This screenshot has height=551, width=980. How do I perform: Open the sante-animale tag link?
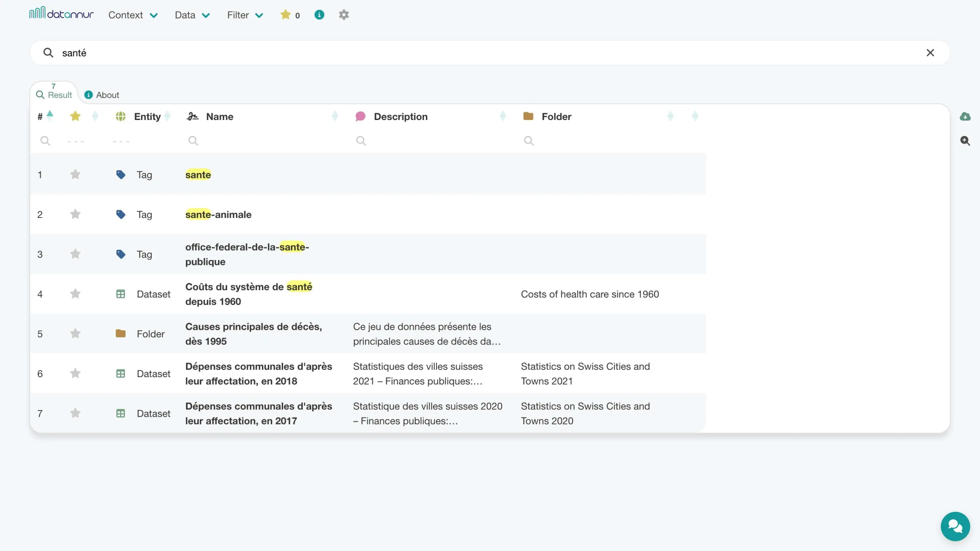(x=218, y=215)
